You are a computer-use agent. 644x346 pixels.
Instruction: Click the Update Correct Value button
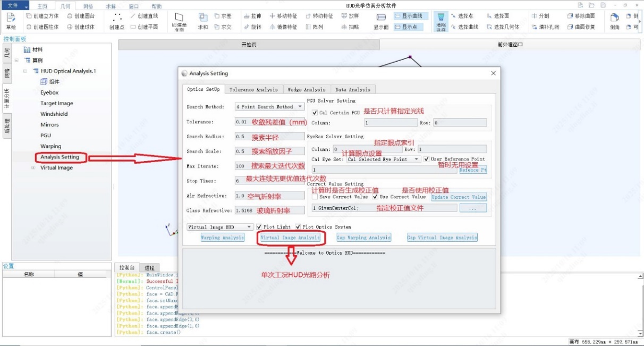[x=459, y=197]
